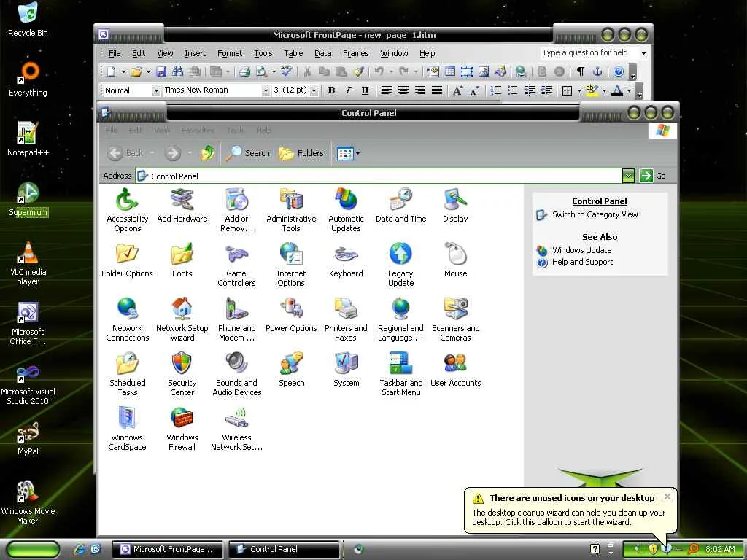
Task: Expand Times New Roman font dropdown
Action: click(x=266, y=90)
